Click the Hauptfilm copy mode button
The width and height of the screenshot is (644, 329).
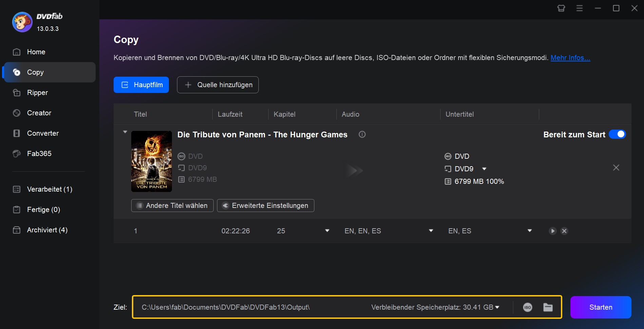click(x=141, y=85)
